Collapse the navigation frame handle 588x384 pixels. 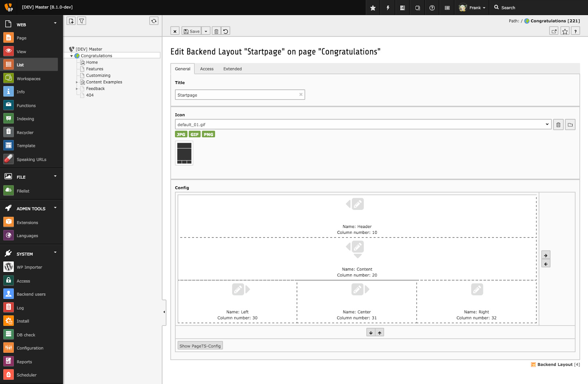[164, 312]
